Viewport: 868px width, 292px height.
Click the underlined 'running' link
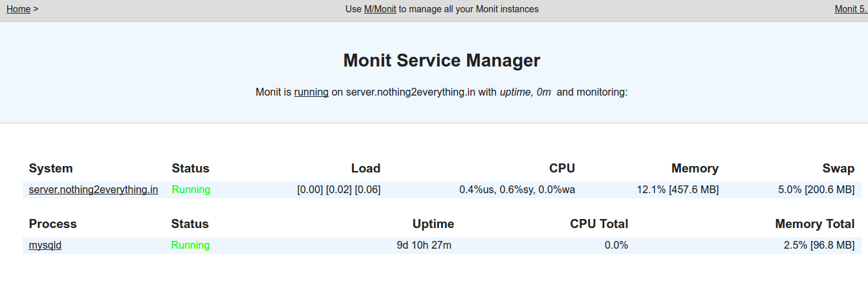pos(311,92)
